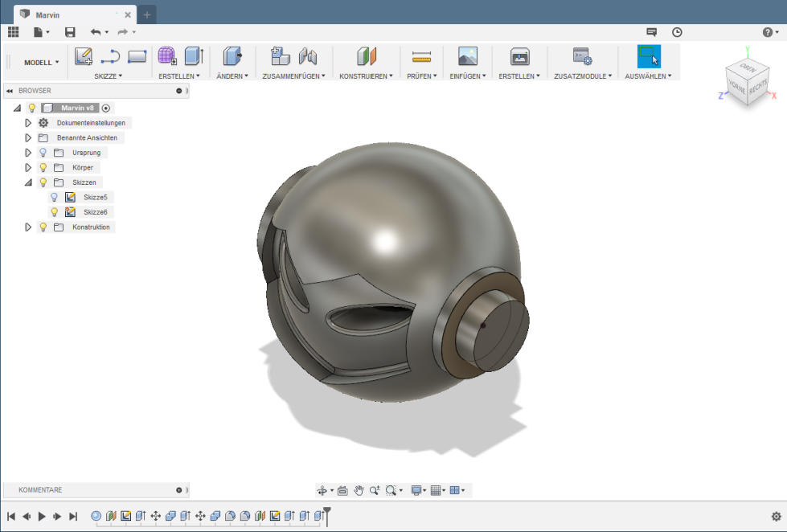Open the File menu dropdown

click(x=41, y=32)
